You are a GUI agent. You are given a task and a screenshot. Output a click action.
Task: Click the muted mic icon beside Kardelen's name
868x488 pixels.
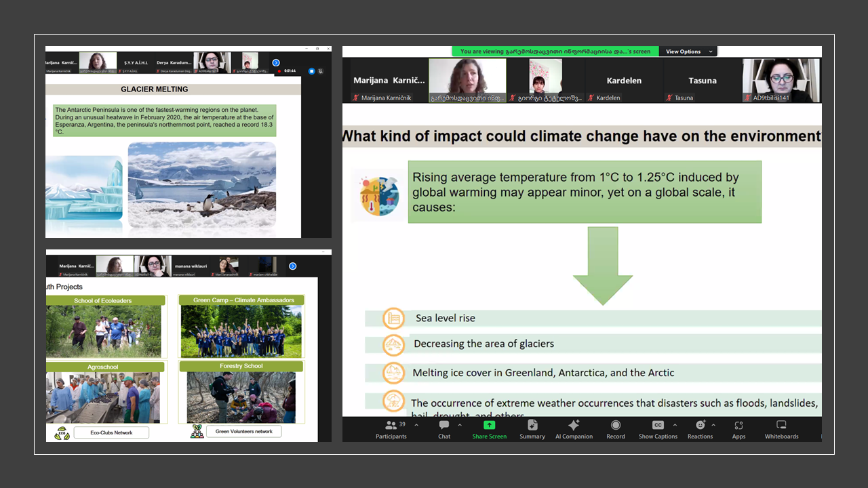point(591,98)
